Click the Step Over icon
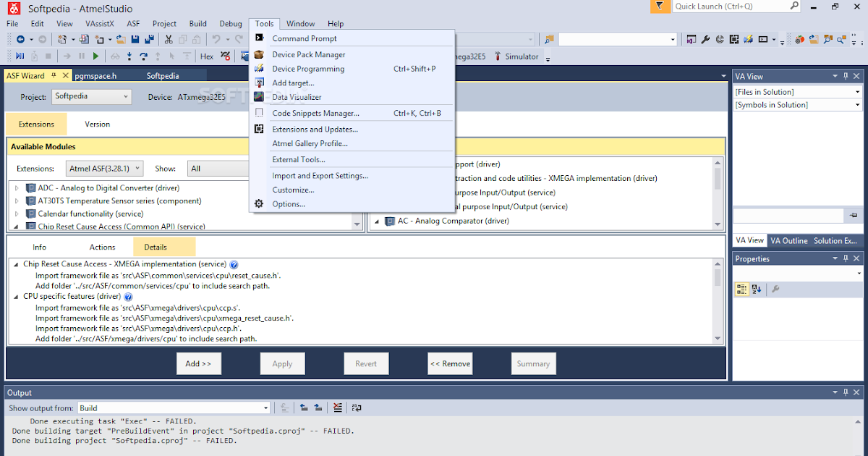The height and width of the screenshot is (456, 868). point(143,56)
